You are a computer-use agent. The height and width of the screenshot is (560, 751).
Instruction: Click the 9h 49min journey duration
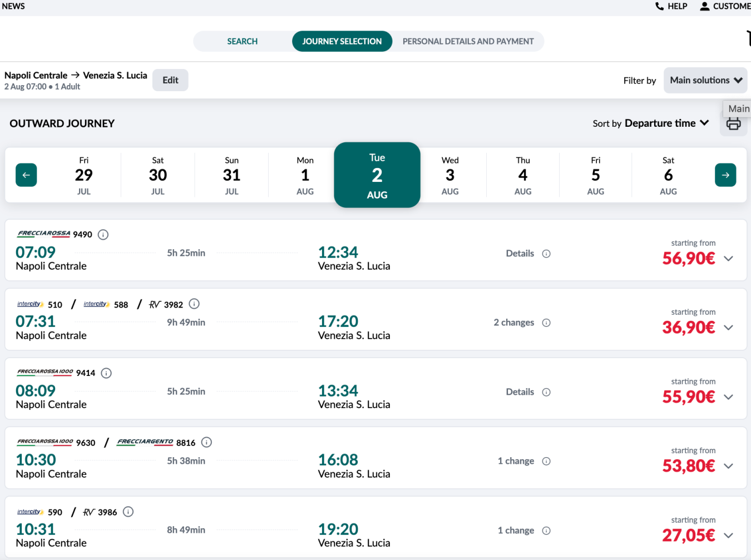(x=186, y=323)
